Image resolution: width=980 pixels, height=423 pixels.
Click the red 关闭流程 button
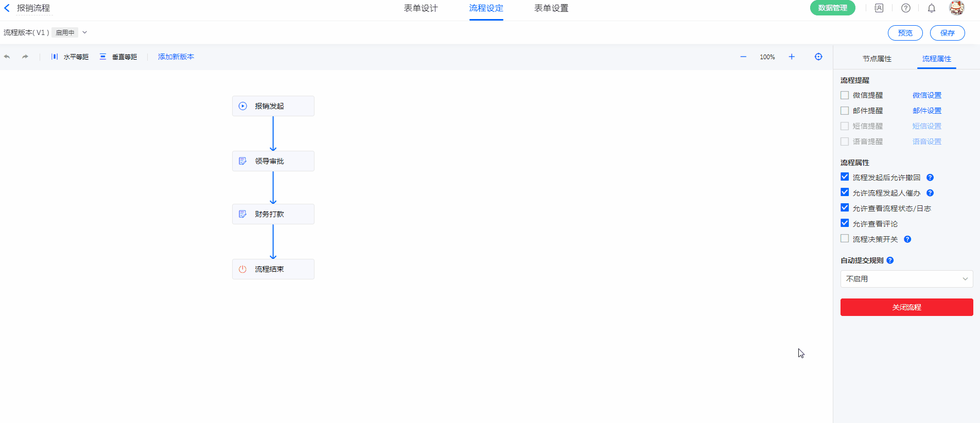906,307
